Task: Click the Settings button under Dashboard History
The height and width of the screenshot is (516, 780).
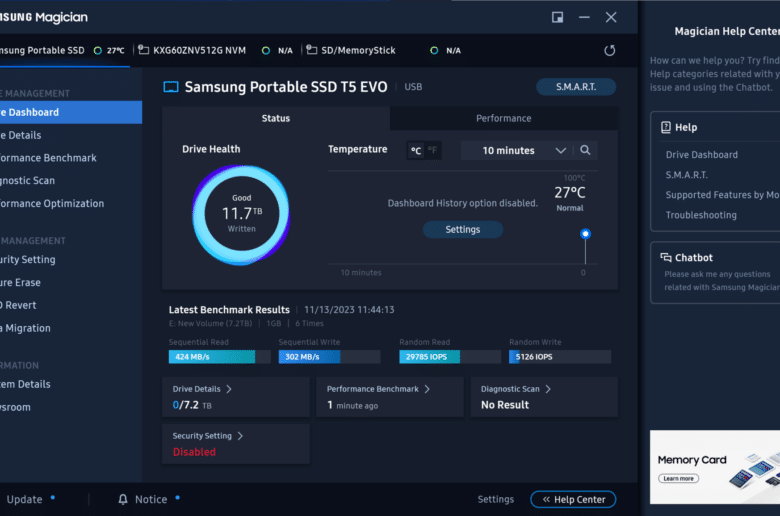Action: point(463,229)
